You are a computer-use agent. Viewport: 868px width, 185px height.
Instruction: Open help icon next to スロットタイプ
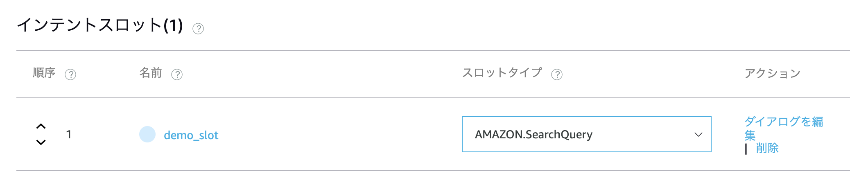point(557,74)
